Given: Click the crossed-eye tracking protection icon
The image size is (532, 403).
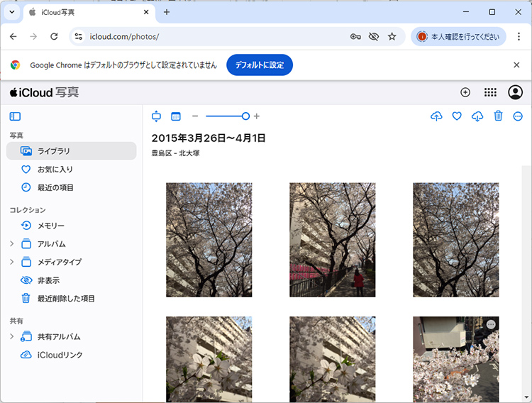Looking at the screenshot, I should click(374, 36).
